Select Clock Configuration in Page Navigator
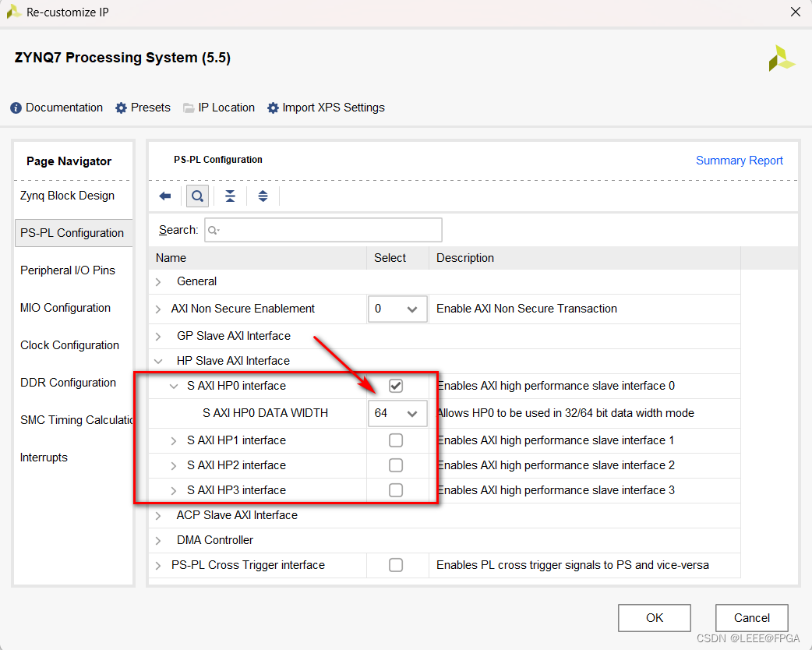Screen dimensions: 812x650 (69, 345)
